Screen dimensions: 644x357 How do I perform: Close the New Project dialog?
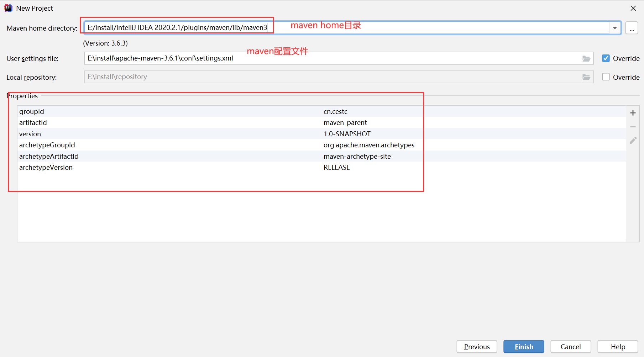[x=633, y=8]
